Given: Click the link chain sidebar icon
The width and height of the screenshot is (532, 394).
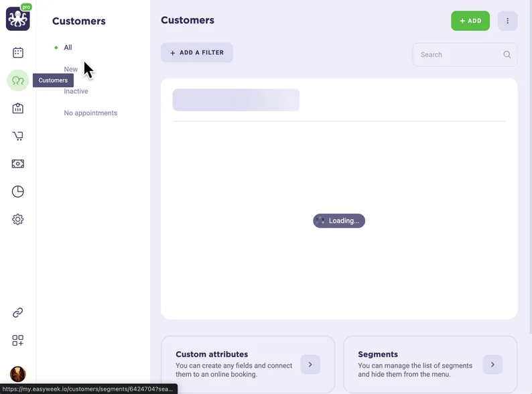Looking at the screenshot, I should click(18, 312).
